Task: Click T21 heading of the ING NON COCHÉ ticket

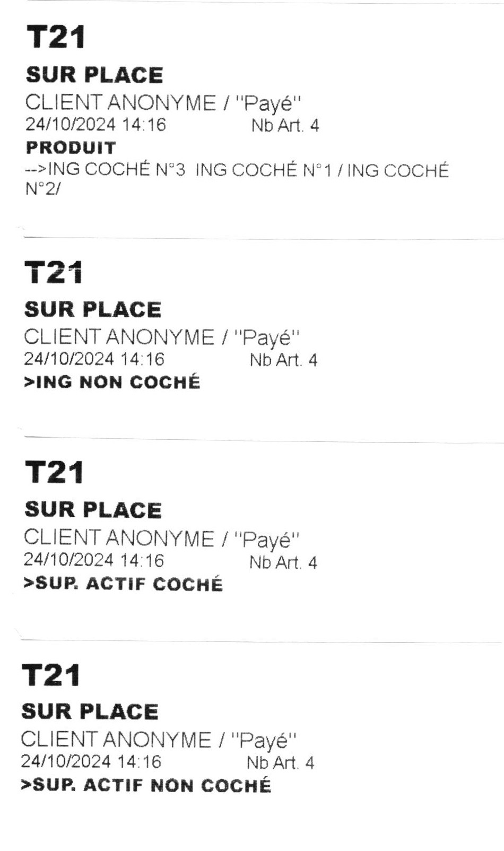Action: pos(54,273)
